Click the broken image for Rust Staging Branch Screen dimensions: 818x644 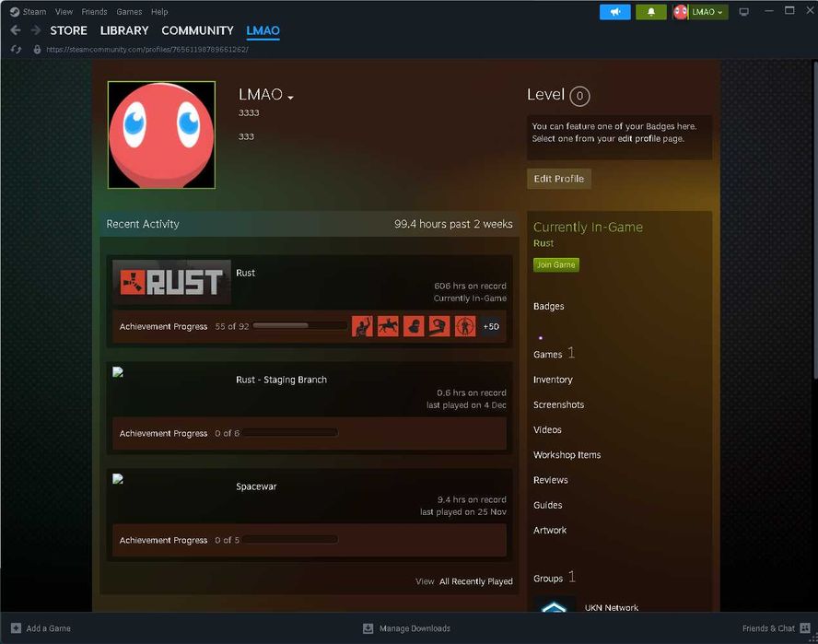tap(118, 372)
